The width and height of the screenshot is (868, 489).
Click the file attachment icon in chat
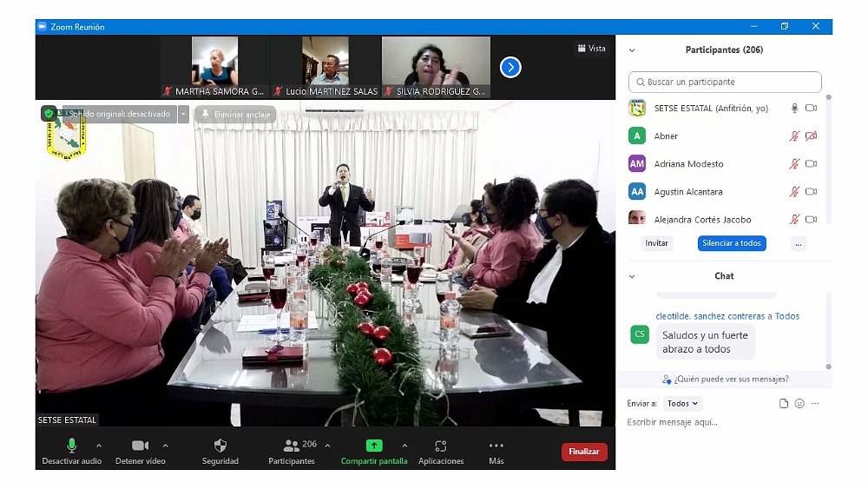784,404
